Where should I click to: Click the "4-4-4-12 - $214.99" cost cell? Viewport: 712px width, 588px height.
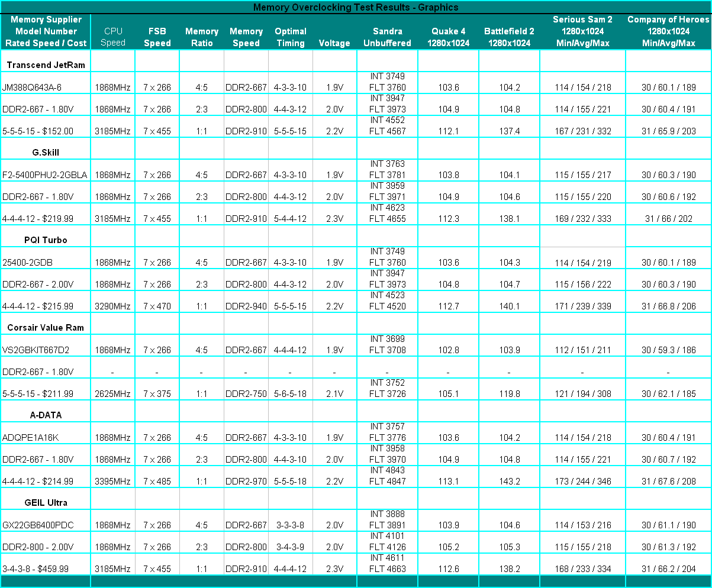[38, 481]
